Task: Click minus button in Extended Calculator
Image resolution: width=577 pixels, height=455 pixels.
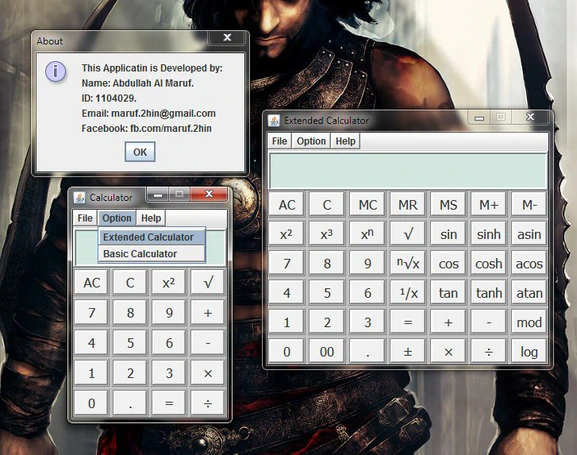Action: [489, 322]
